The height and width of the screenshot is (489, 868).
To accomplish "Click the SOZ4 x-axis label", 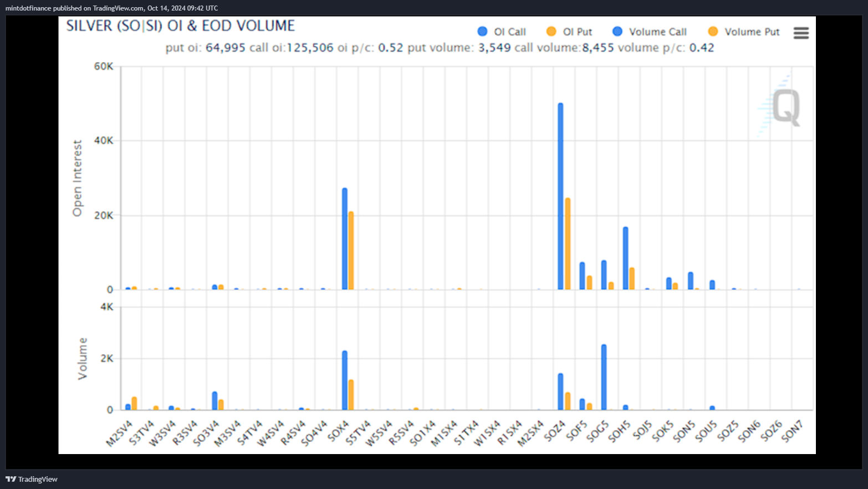I will (x=554, y=431).
